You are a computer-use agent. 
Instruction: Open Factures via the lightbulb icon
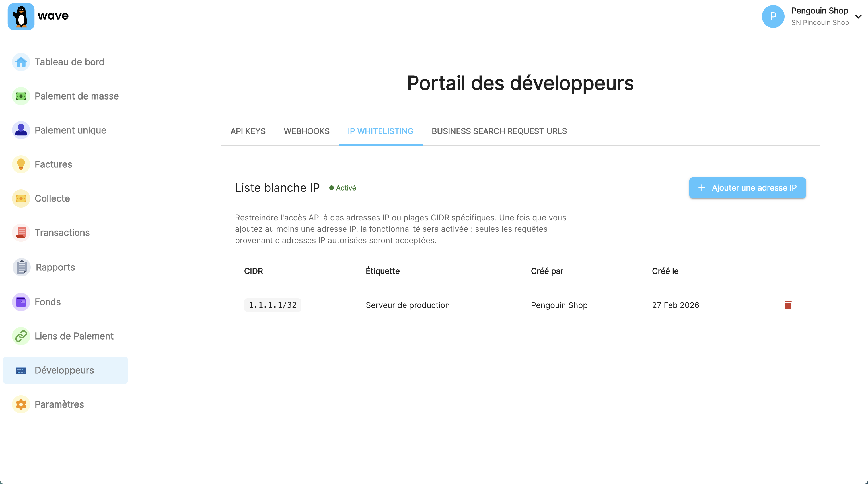tap(21, 164)
